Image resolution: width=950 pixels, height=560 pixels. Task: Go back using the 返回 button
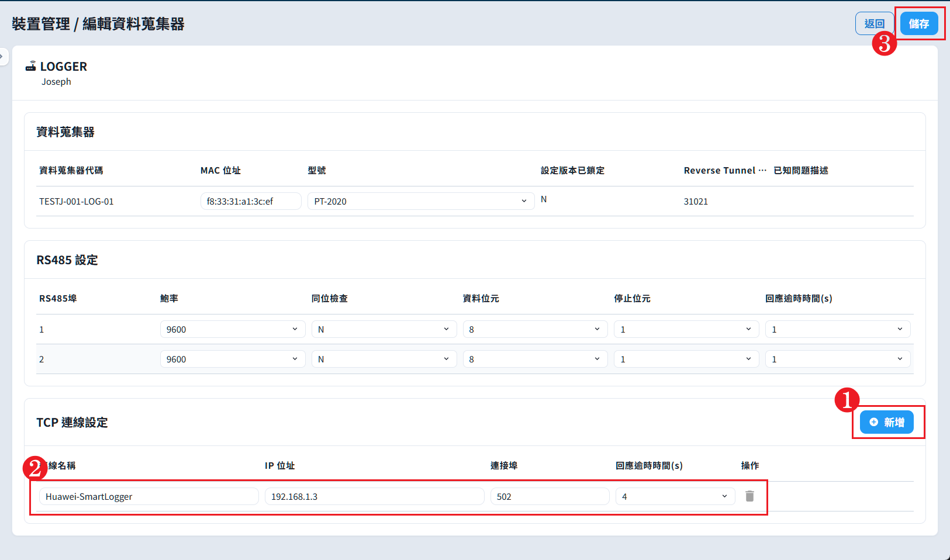pyautogui.click(x=874, y=24)
